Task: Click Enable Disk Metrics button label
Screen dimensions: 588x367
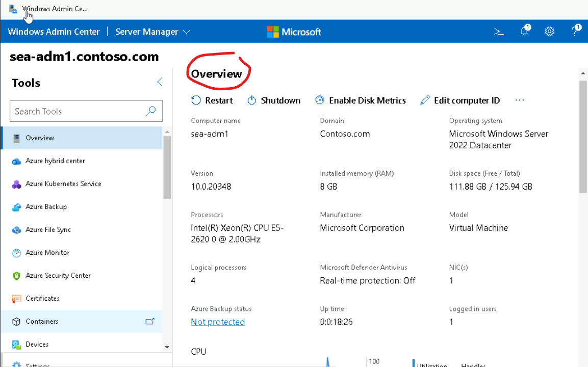Action: (368, 100)
